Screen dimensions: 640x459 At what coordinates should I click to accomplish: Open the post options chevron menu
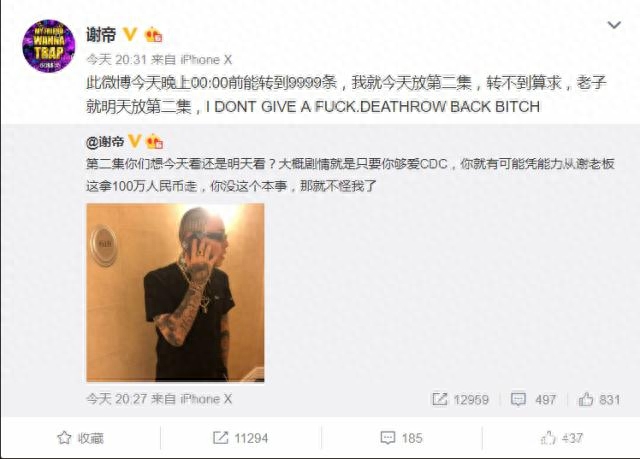614,25
